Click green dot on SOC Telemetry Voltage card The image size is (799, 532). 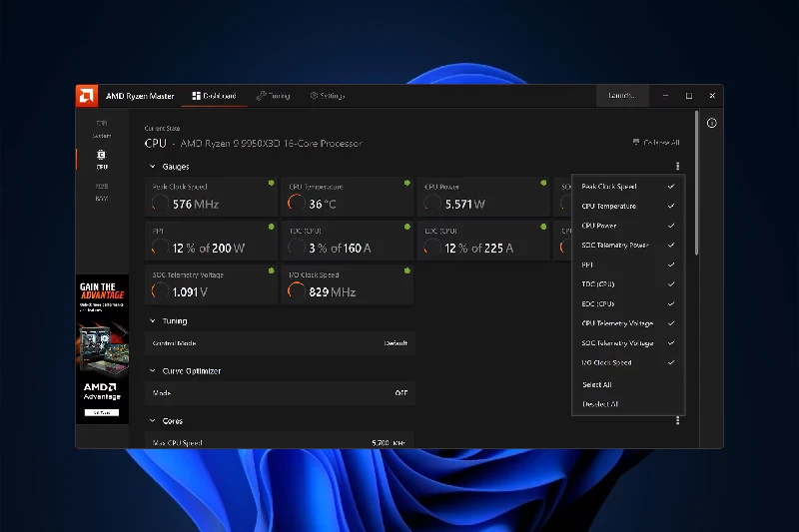[271, 270]
